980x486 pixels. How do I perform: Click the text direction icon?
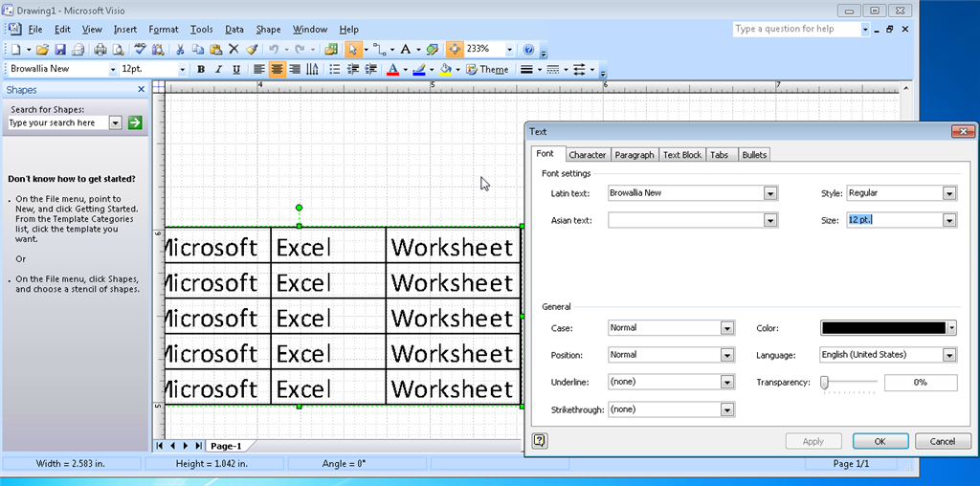313,69
